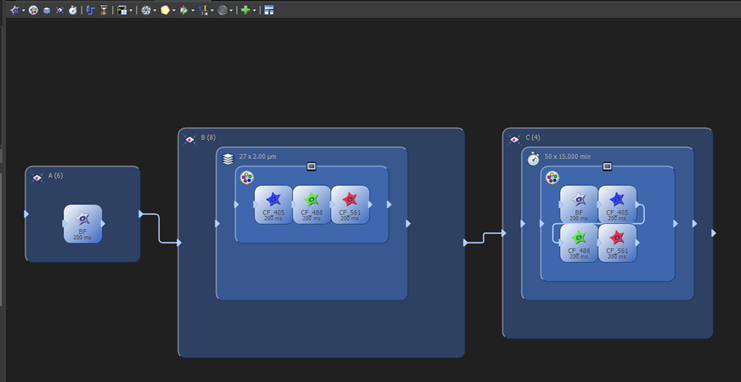The image size is (741, 382).
Task: Add a time-lapse stopwatch loop from the toolbar
Action: point(73,10)
